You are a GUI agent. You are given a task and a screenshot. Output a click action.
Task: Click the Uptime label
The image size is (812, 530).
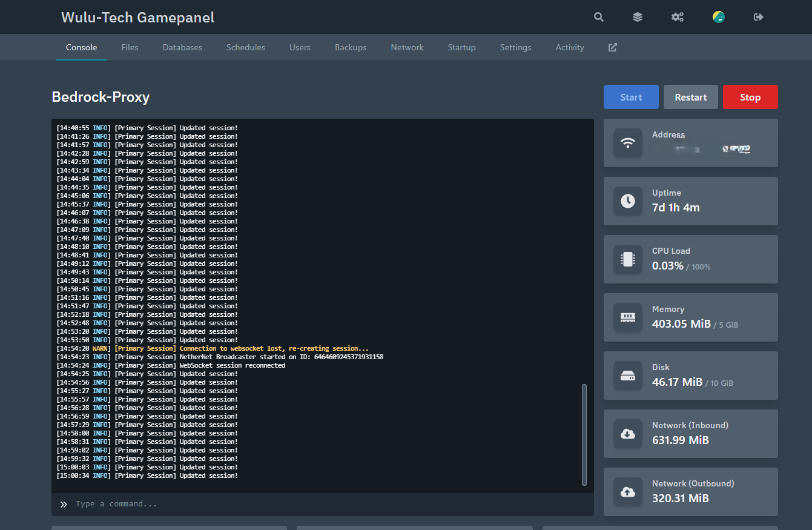pyautogui.click(x=667, y=193)
